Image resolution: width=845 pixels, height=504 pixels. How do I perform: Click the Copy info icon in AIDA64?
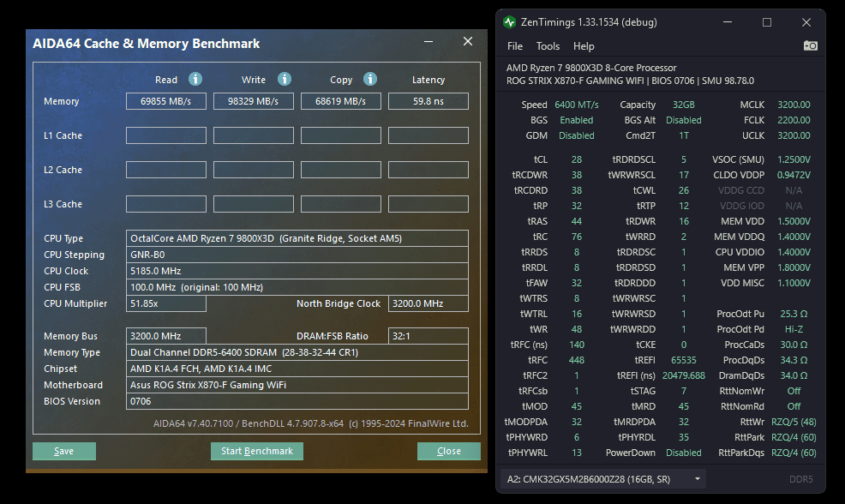pyautogui.click(x=369, y=79)
